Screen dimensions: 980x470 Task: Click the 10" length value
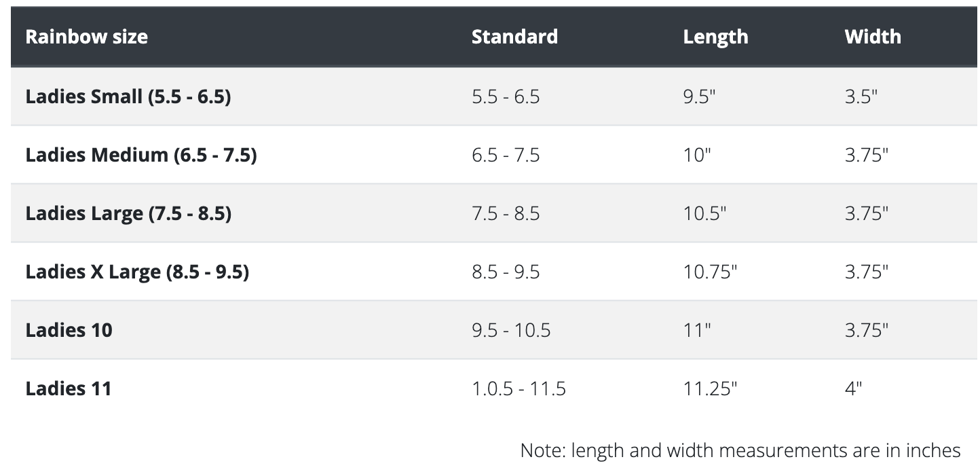696,155
